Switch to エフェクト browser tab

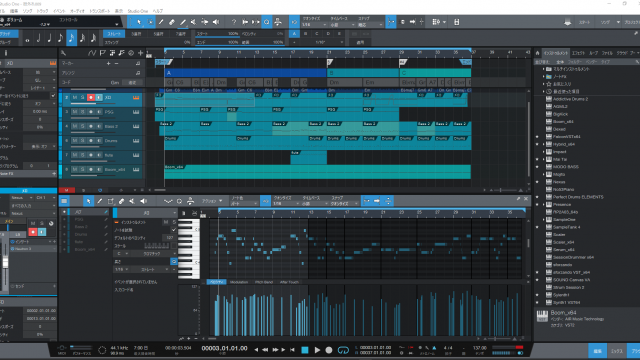point(578,53)
